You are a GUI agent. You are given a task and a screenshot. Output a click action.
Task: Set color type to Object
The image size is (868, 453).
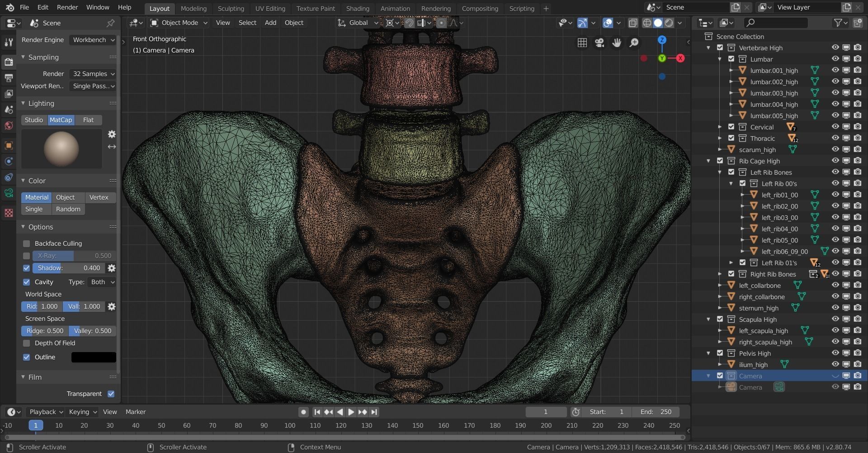pyautogui.click(x=68, y=197)
